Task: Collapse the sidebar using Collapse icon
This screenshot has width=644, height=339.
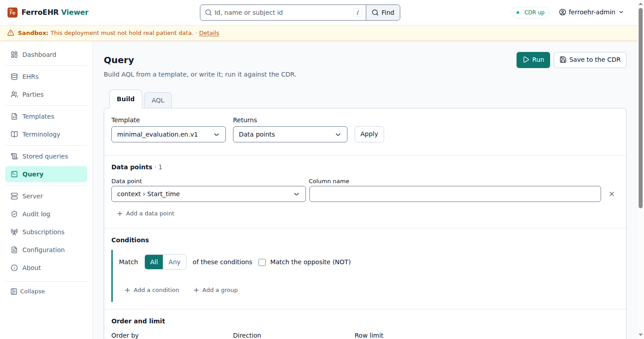Action: click(14, 292)
